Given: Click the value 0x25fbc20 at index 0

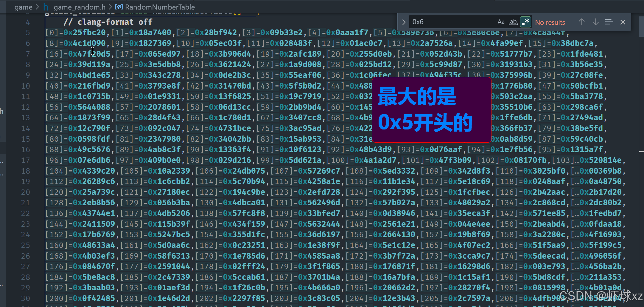Looking at the screenshot, I should pos(85,33).
